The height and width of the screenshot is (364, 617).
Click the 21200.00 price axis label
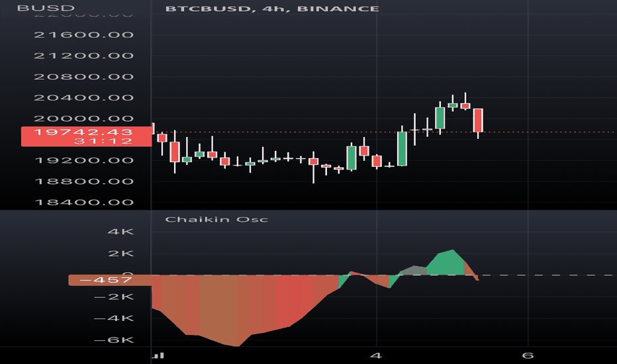click(x=84, y=56)
